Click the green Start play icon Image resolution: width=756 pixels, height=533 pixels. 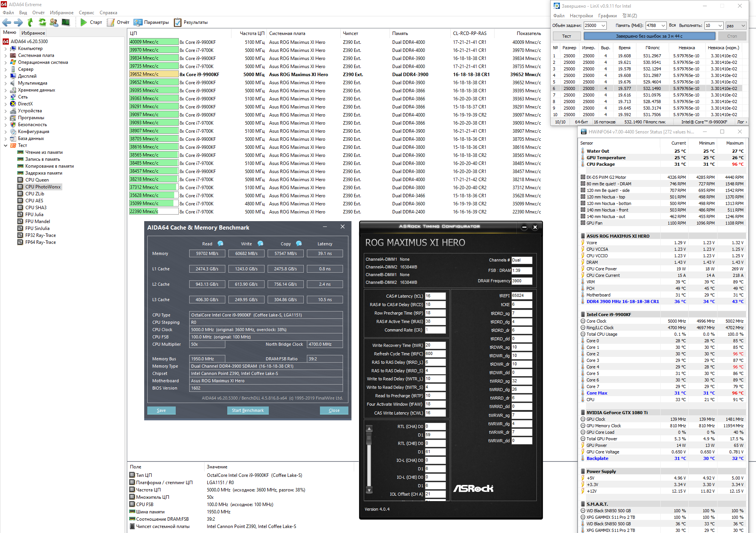click(83, 22)
